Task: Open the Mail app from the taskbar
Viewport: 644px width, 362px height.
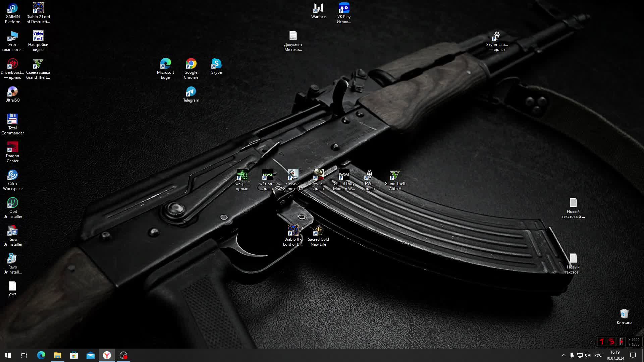Action: pos(91,355)
